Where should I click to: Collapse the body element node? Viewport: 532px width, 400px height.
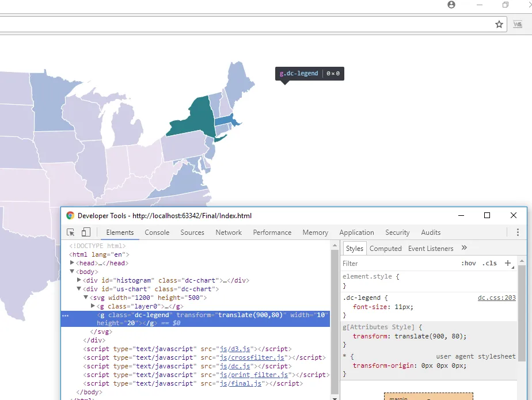pyautogui.click(x=72, y=272)
